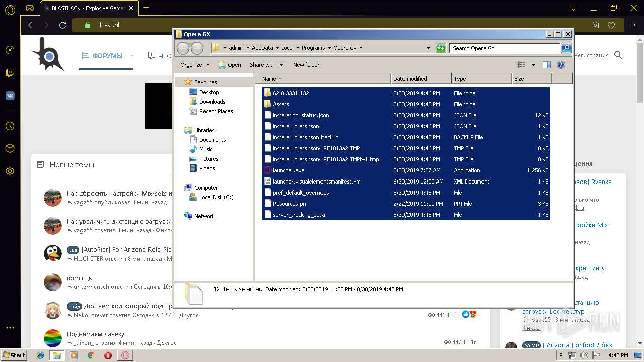Open Videos library
Viewport: 644px width, 362px height.
(207, 168)
